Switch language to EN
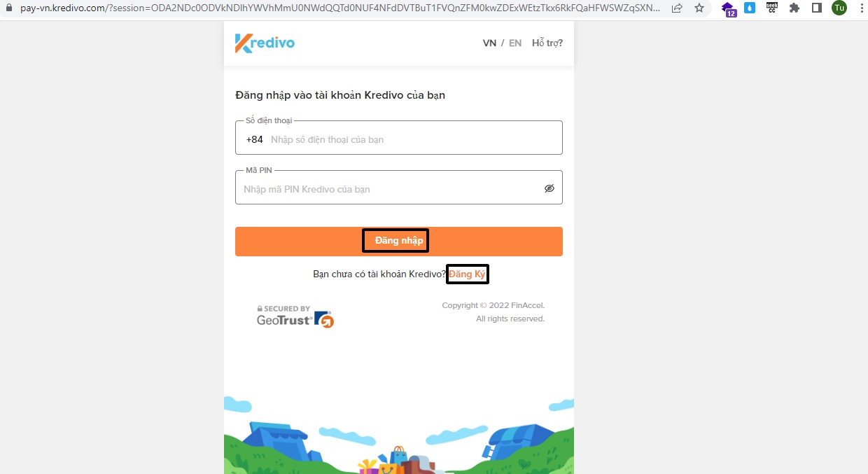This screenshot has height=474, width=868. pos(515,43)
